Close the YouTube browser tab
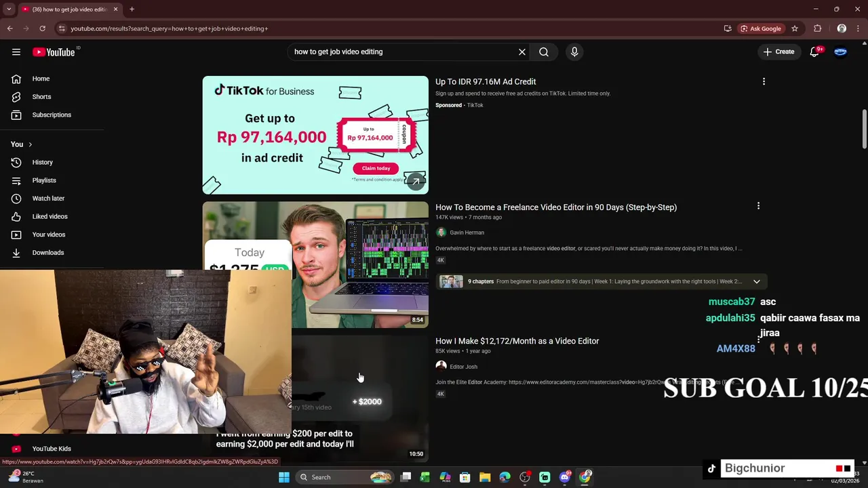The width and height of the screenshot is (868, 488). pyautogui.click(x=115, y=9)
